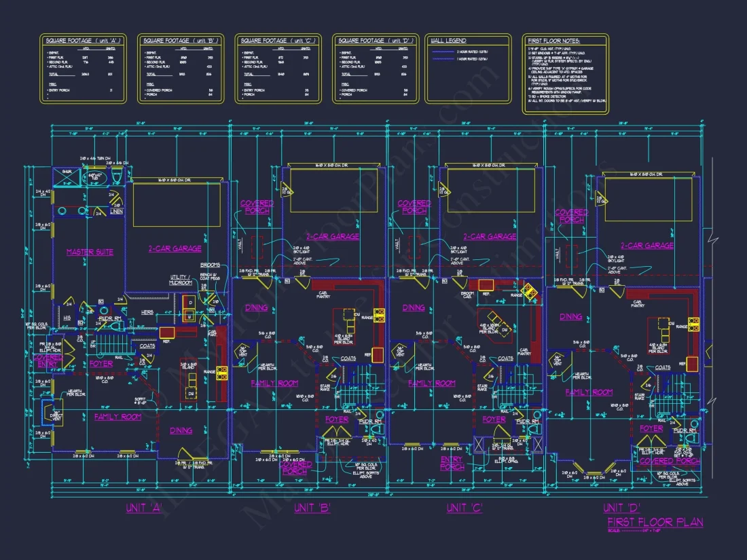
Task: Select the Master Suite room label
Action: [90, 253]
